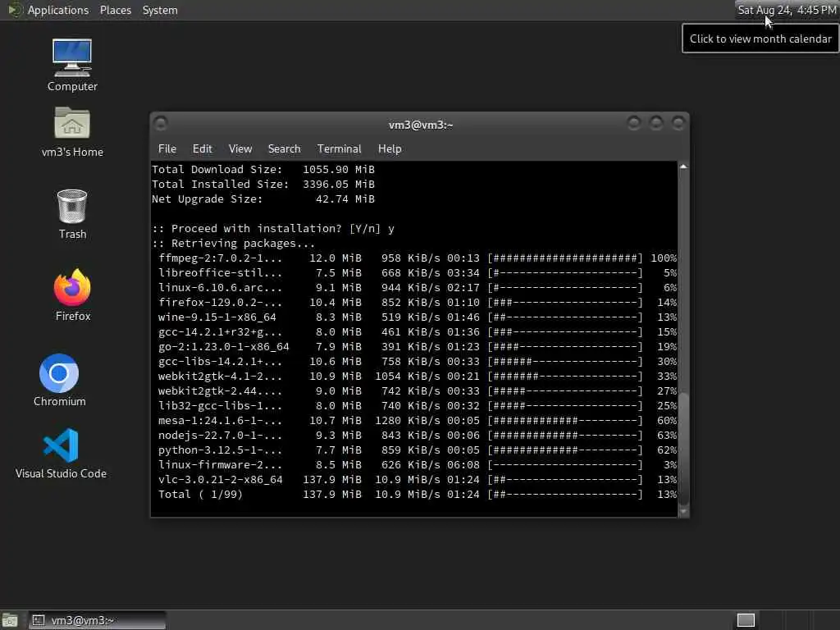Open the Places menu
This screenshot has width=840, height=630.
[115, 10]
